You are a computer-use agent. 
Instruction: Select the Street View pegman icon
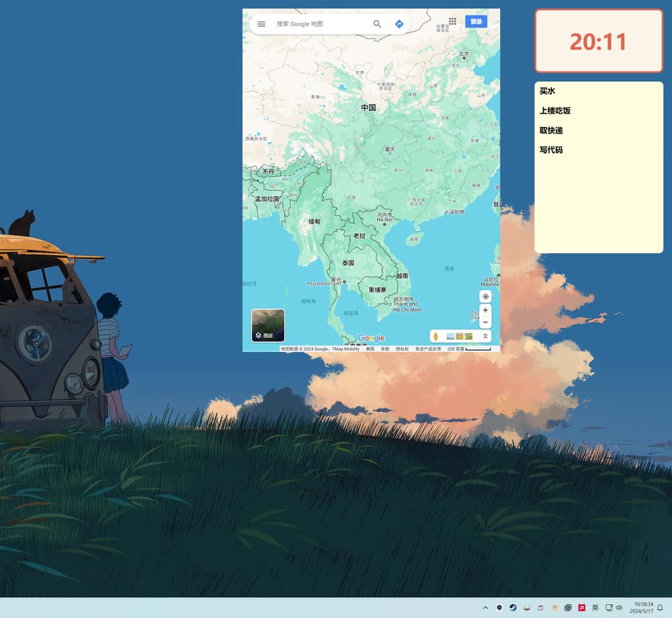click(x=435, y=336)
